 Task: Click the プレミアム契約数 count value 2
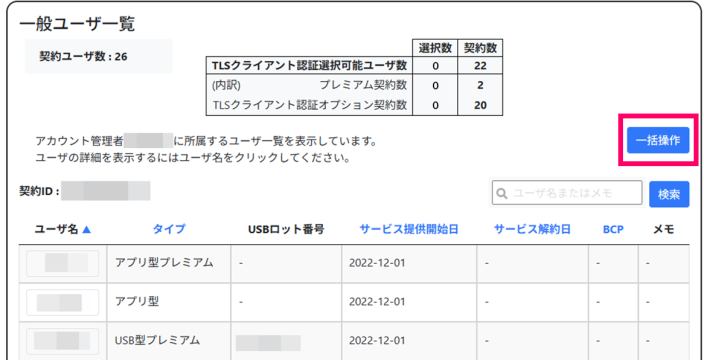pyautogui.click(x=480, y=85)
